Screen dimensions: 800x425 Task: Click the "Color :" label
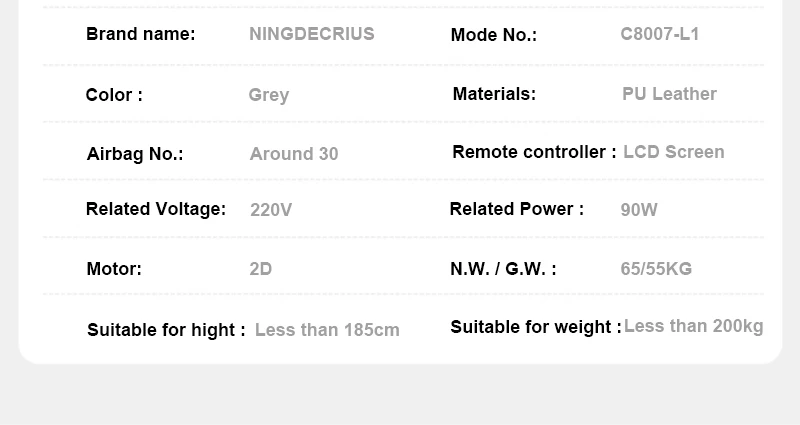tap(114, 95)
